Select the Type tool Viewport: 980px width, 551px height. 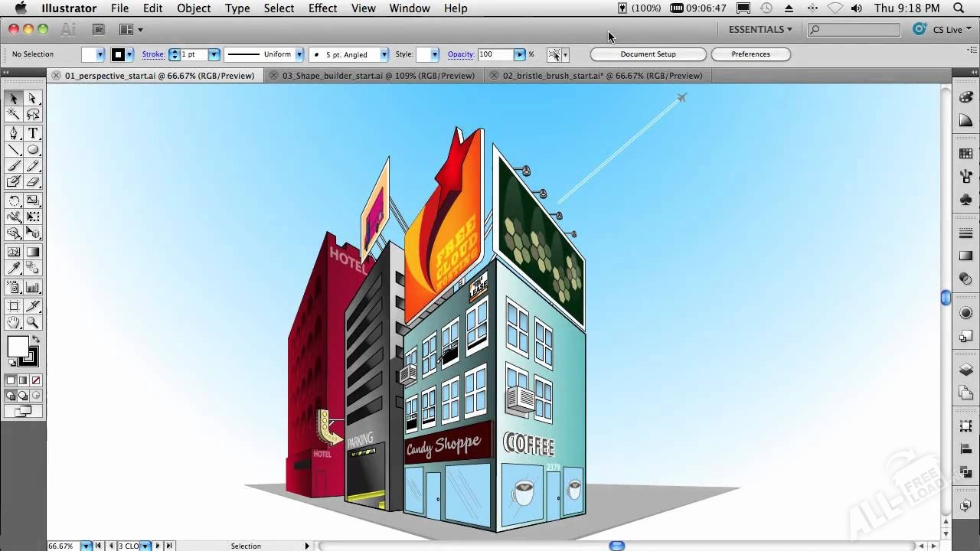33,133
